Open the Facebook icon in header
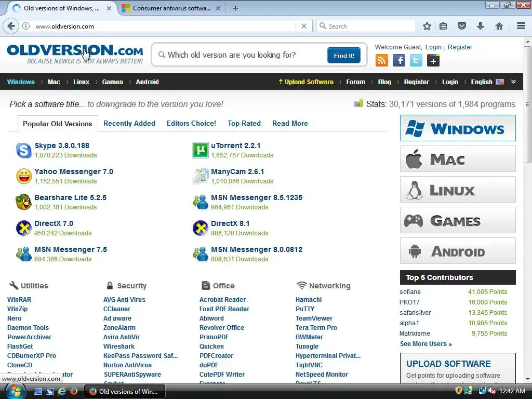Viewport: 532px width, 399px height. (398, 61)
